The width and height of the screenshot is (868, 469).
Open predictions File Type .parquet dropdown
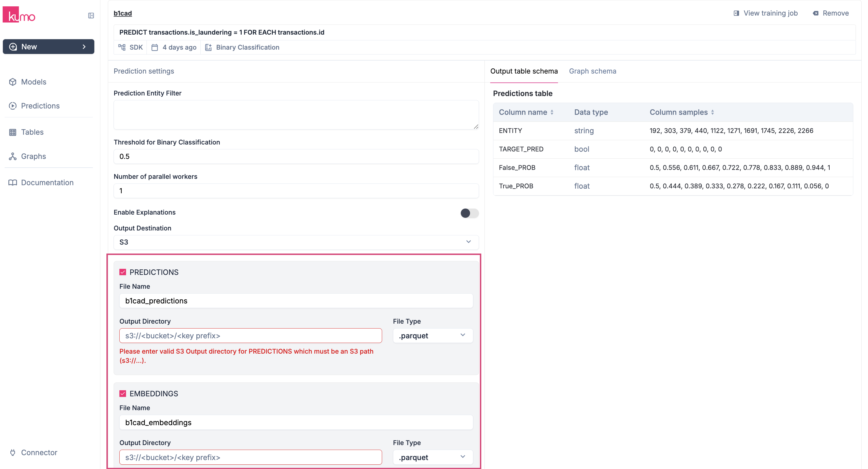coord(433,335)
